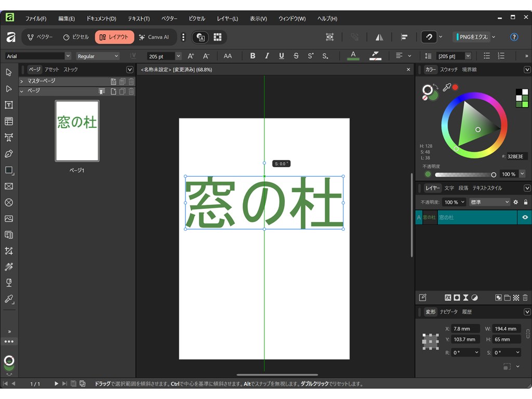
Task: Open the レイヤー(L) menu
Action: (x=228, y=19)
